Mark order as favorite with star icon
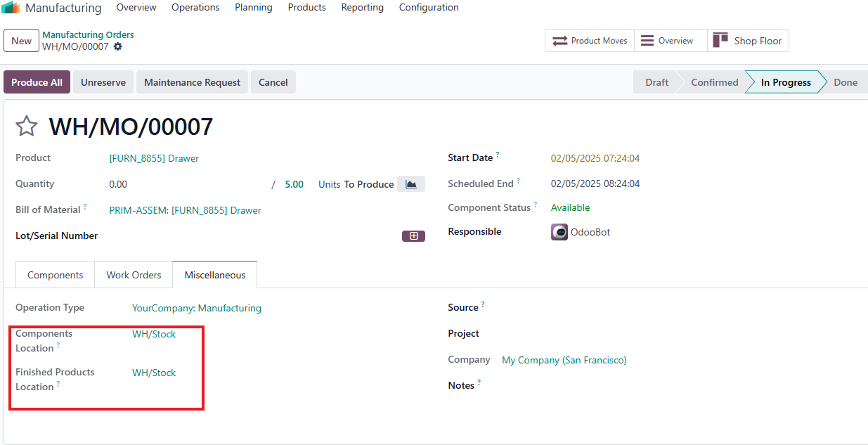 tap(27, 127)
